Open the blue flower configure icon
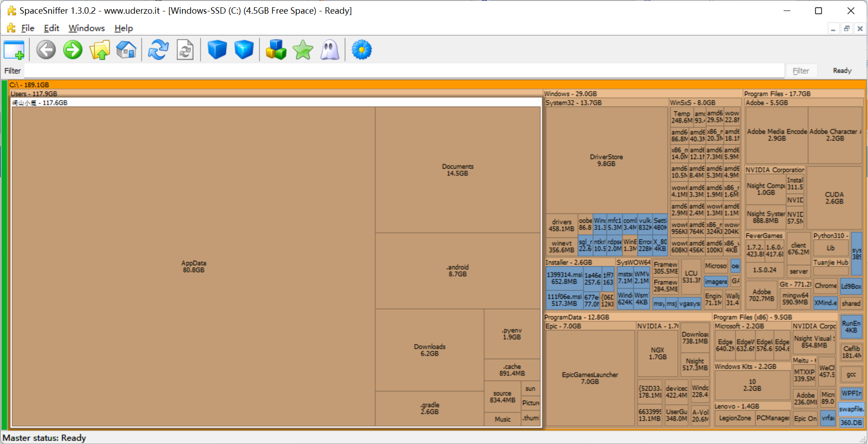Screen dimensions: 868x444 (362, 50)
